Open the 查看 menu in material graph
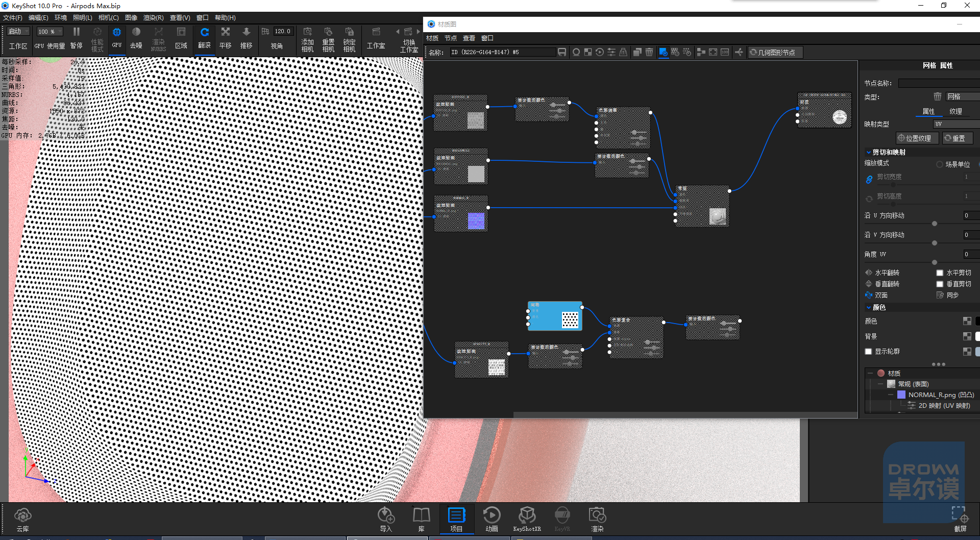 click(x=469, y=38)
